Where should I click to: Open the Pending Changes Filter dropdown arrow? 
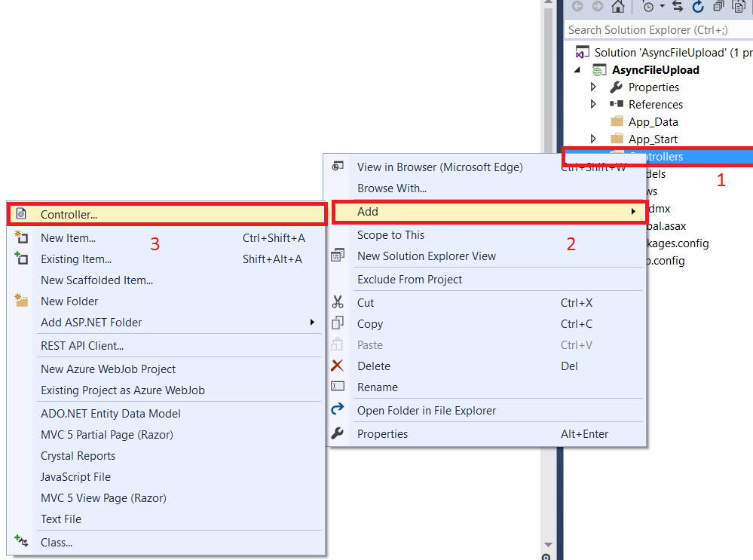[663, 6]
